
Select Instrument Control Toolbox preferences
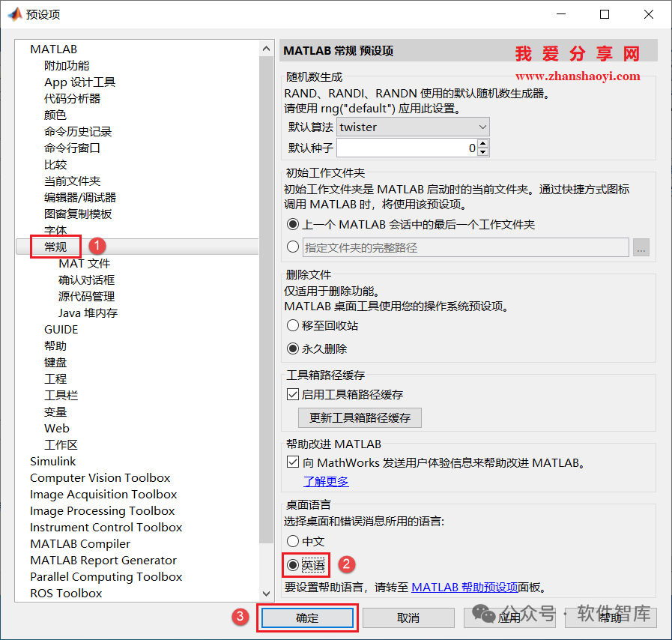tap(106, 528)
